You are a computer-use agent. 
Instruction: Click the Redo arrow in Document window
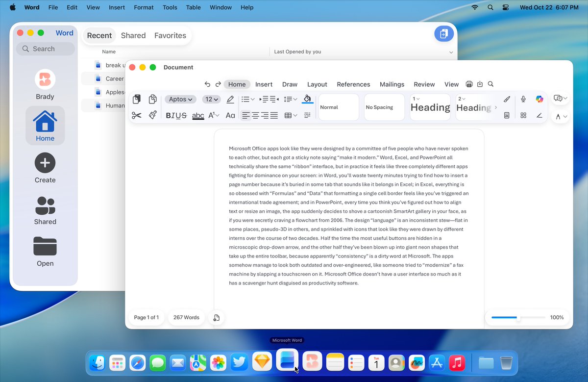tap(218, 84)
